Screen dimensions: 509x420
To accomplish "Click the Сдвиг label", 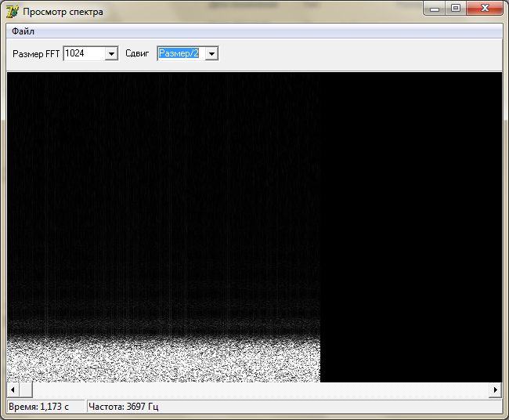I will point(137,53).
